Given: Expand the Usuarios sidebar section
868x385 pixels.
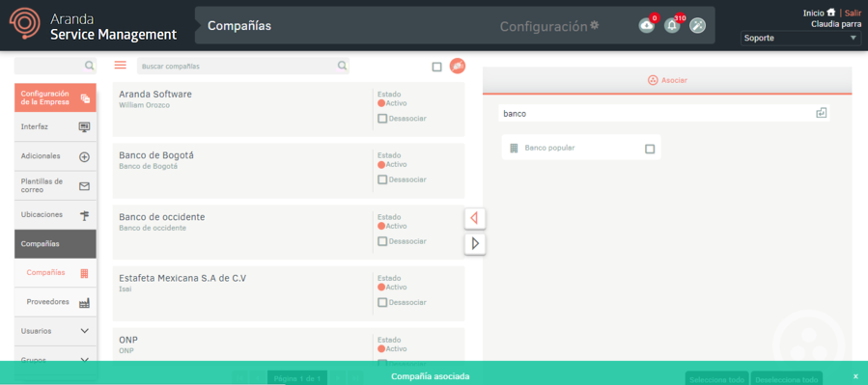Looking at the screenshot, I should click(55, 331).
